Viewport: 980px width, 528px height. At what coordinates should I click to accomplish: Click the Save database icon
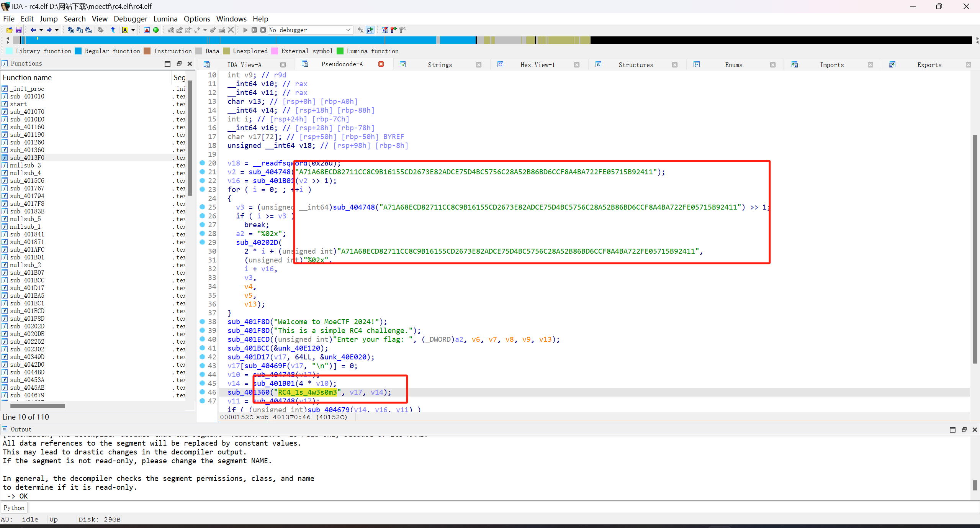18,30
